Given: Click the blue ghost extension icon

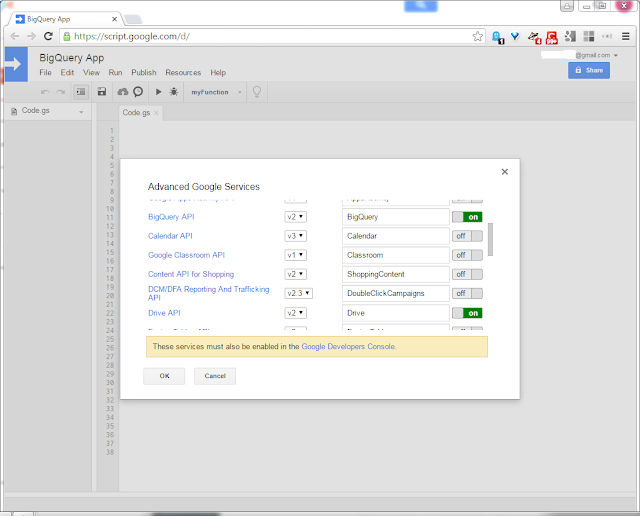Looking at the screenshot, I should pyautogui.click(x=498, y=37).
